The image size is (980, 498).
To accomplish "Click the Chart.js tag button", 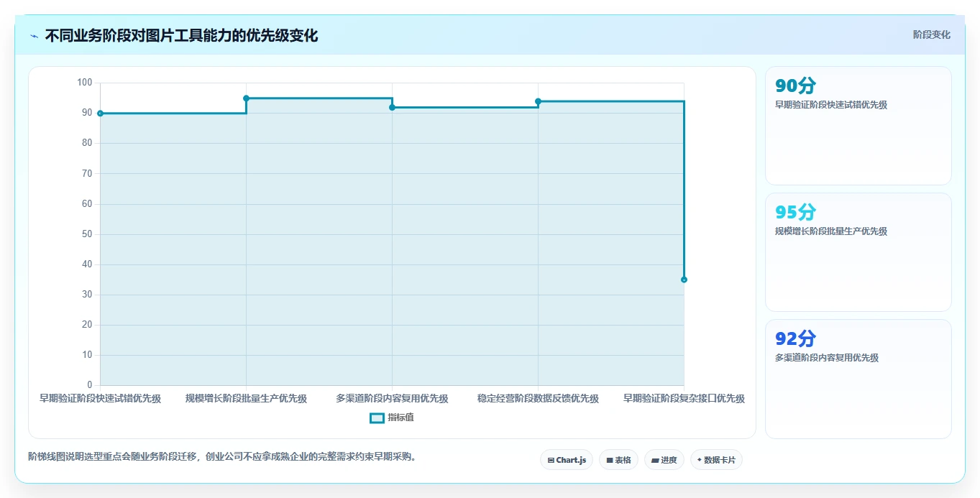I will click(567, 460).
